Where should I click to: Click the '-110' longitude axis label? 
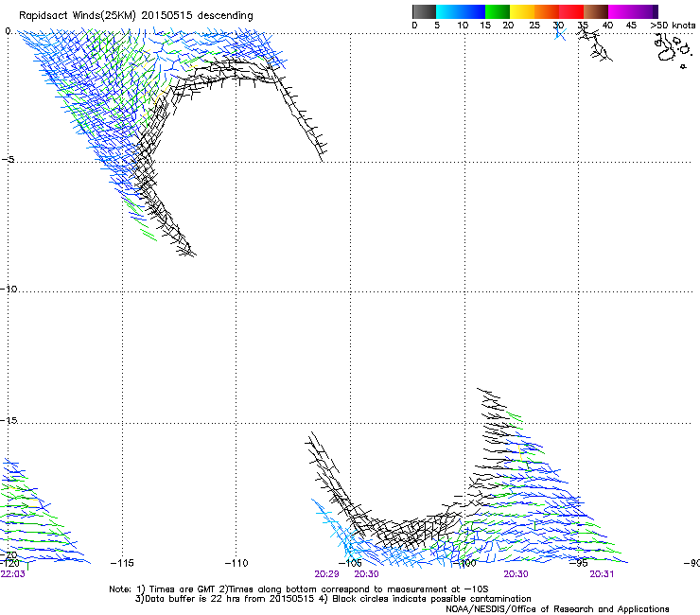pos(236,563)
